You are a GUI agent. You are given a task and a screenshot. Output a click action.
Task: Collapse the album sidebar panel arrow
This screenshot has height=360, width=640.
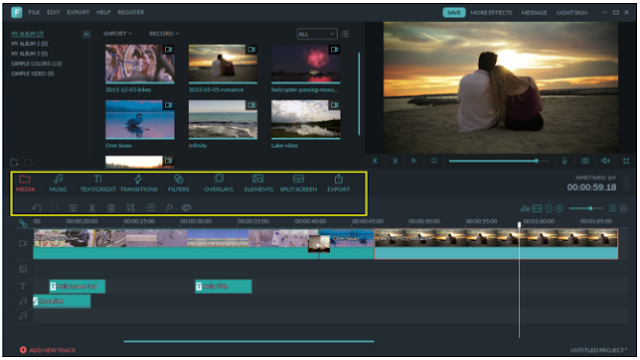pos(86,34)
